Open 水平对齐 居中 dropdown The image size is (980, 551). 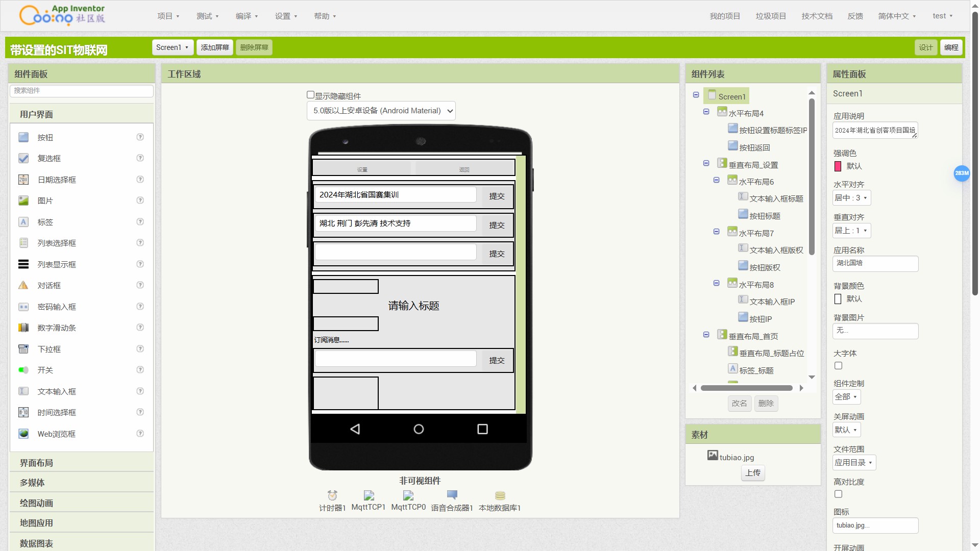(x=851, y=198)
